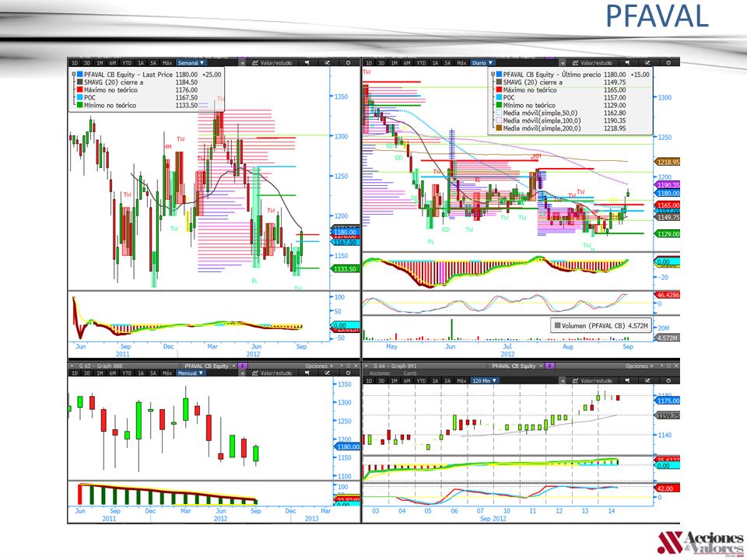The height and width of the screenshot is (560, 747).
Task: Select Máx range in daily chart
Action: 461,63
